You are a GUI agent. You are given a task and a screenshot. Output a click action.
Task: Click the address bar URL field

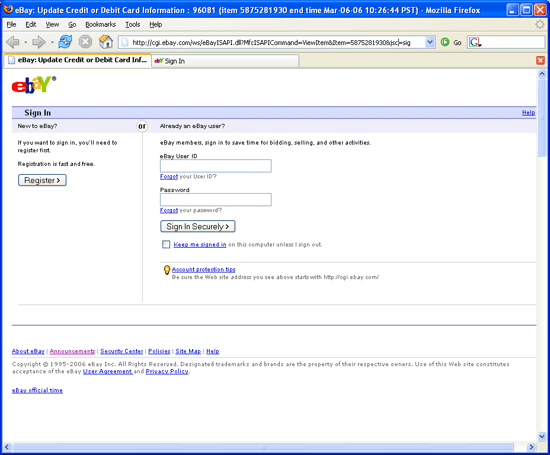click(x=277, y=42)
